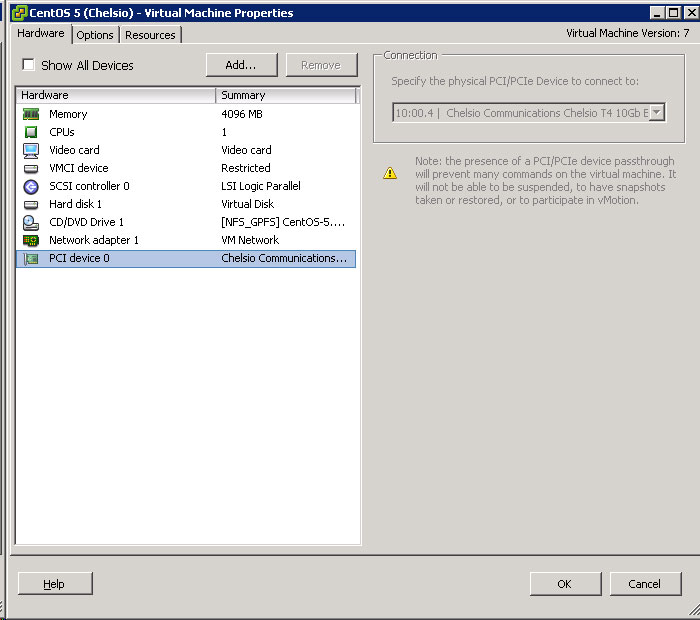Click the PCI device 0 icon
The height and width of the screenshot is (620, 700).
tap(30, 258)
